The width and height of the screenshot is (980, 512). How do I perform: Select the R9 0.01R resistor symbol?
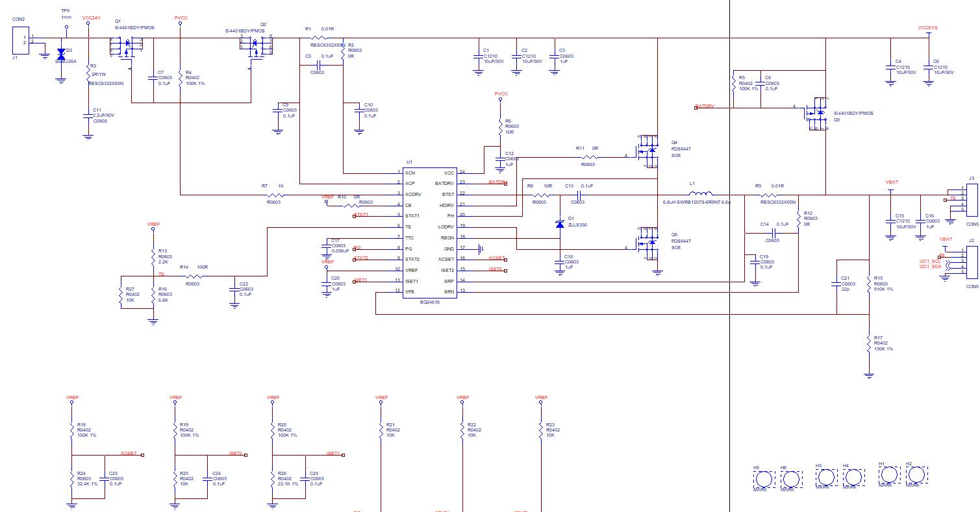(x=770, y=194)
